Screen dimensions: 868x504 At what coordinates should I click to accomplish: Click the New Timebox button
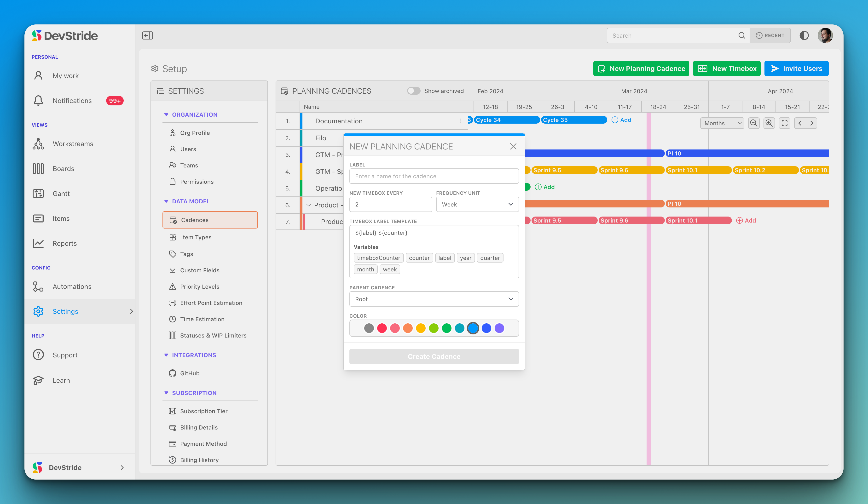click(x=726, y=69)
